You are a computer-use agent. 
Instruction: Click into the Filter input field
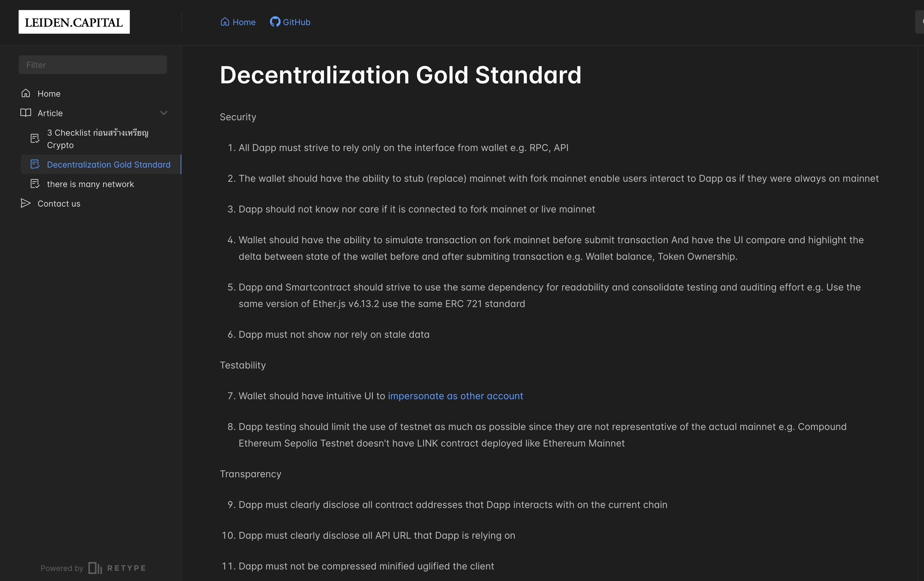93,65
